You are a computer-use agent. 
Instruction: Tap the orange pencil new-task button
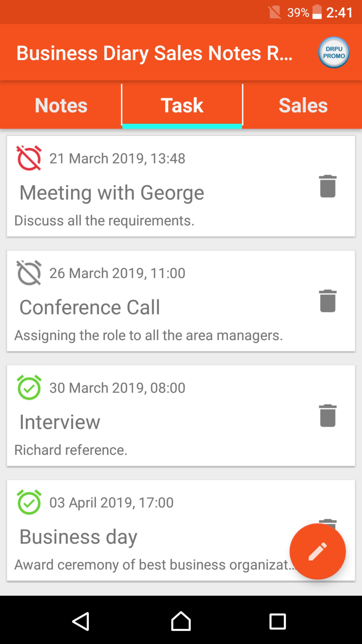coord(318,551)
